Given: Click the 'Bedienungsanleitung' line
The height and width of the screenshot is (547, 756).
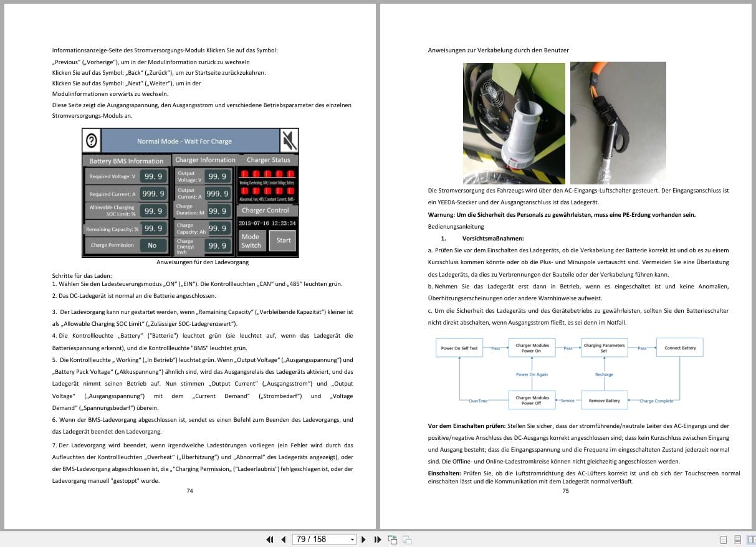Looking at the screenshot, I should pyautogui.click(x=456, y=227).
